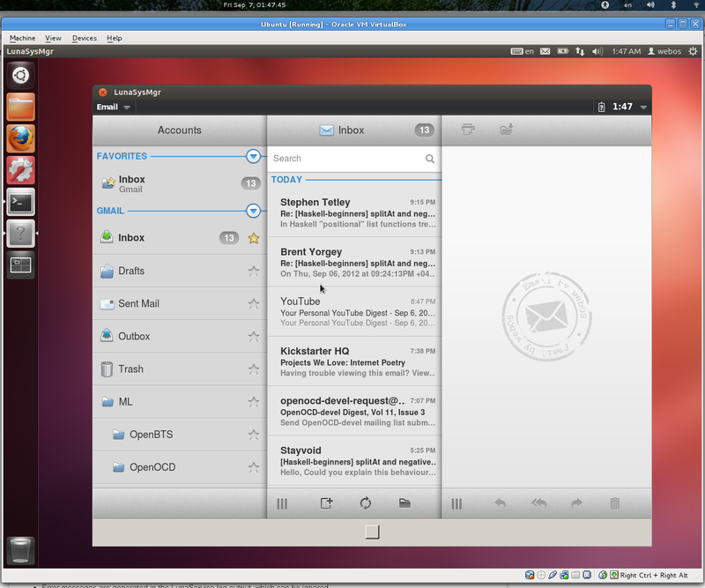The width and height of the screenshot is (705, 588).
Task: Click the compose new email icon
Action: pyautogui.click(x=326, y=503)
